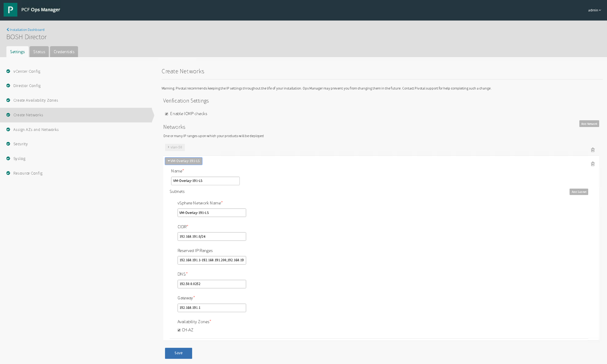This screenshot has width=607, height=364.
Task: Collapse the VM-Overlay-191-LS network section
Action: click(184, 161)
